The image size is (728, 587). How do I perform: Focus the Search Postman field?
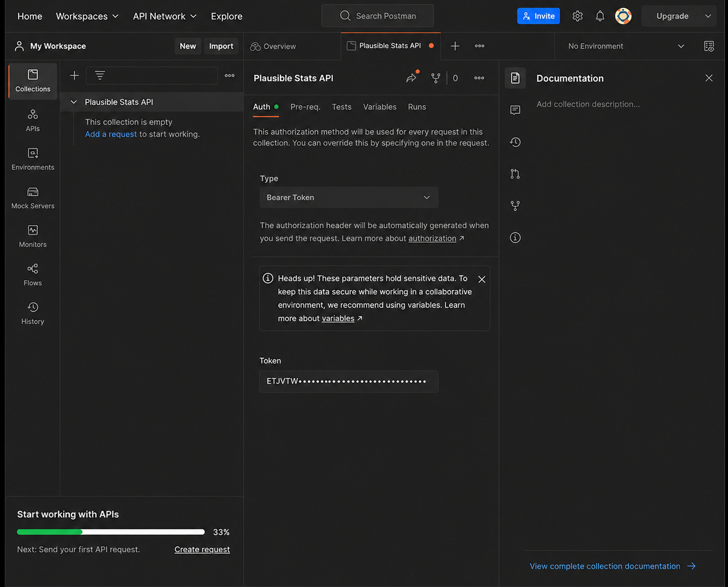coord(378,16)
